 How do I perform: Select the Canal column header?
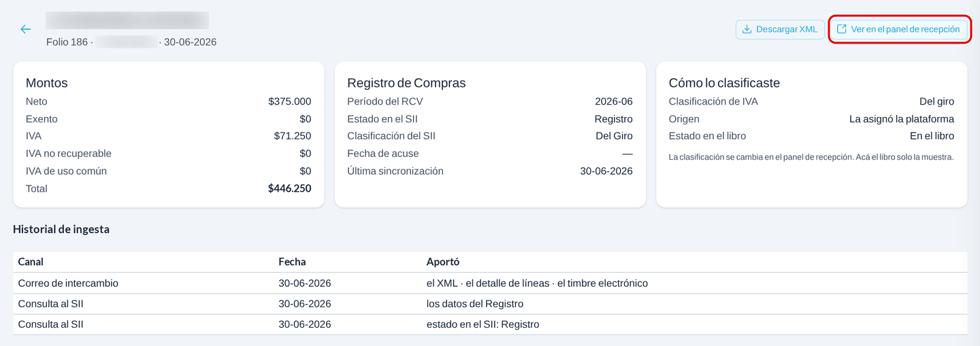tap(31, 262)
